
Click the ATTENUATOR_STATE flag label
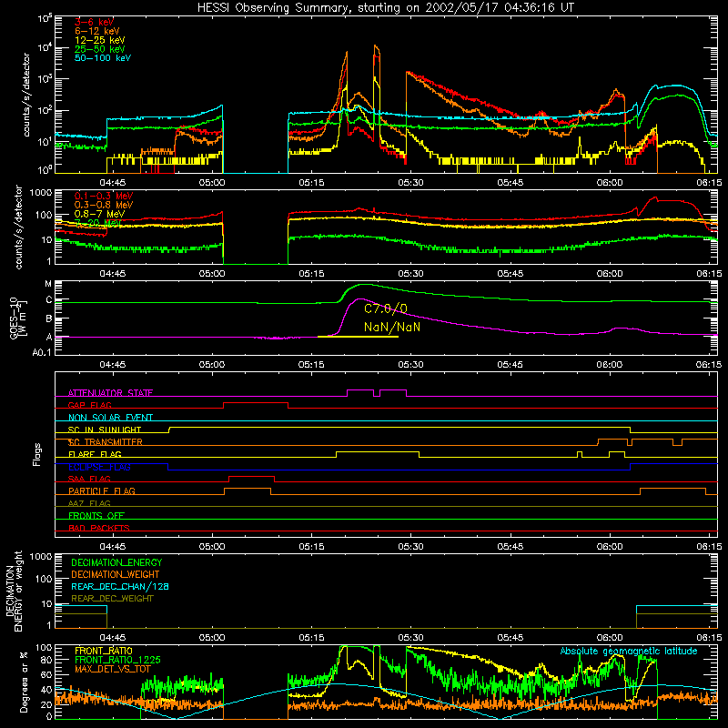pyautogui.click(x=110, y=393)
